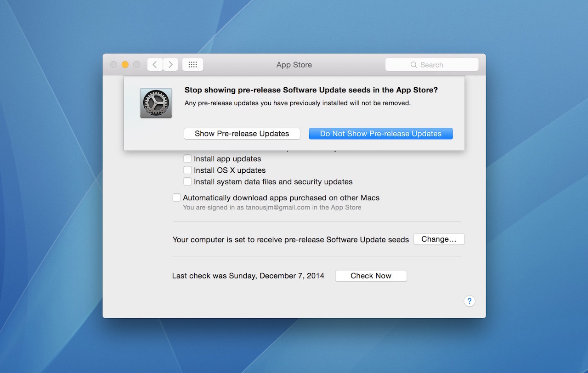588x373 pixels.
Task: Click the pre-release Software Update seeds label
Action: click(291, 239)
